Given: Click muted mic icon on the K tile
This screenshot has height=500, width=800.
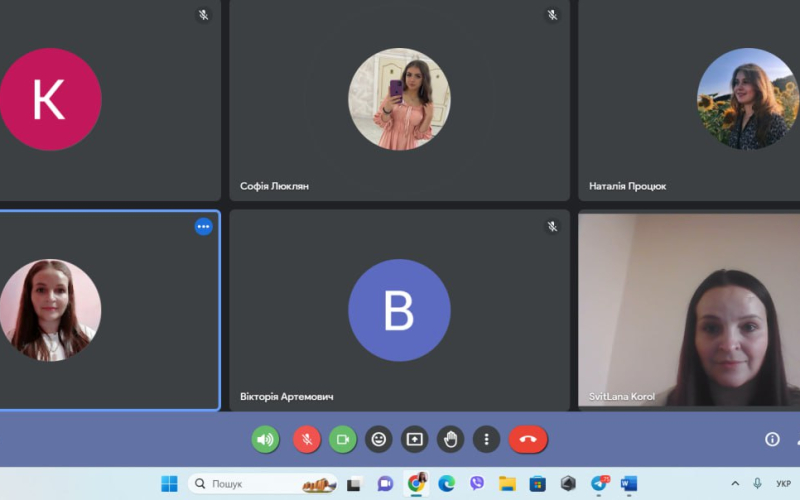Looking at the screenshot, I should tap(204, 15).
